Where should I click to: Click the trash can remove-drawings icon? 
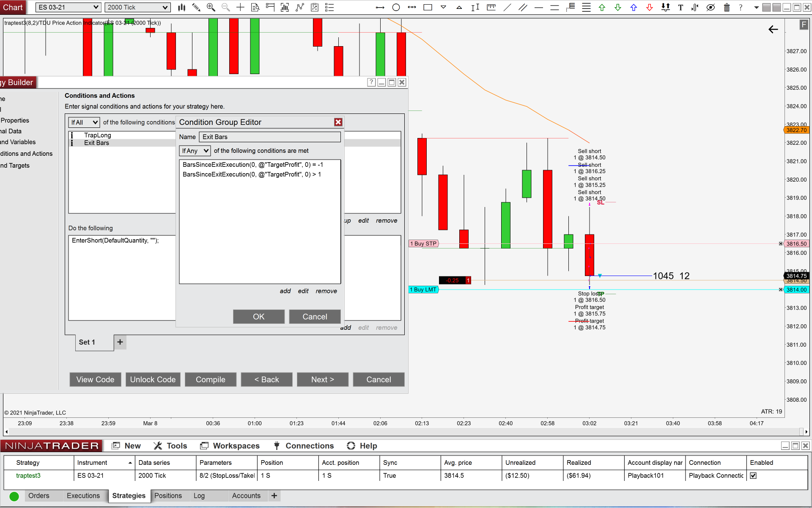click(x=727, y=7)
